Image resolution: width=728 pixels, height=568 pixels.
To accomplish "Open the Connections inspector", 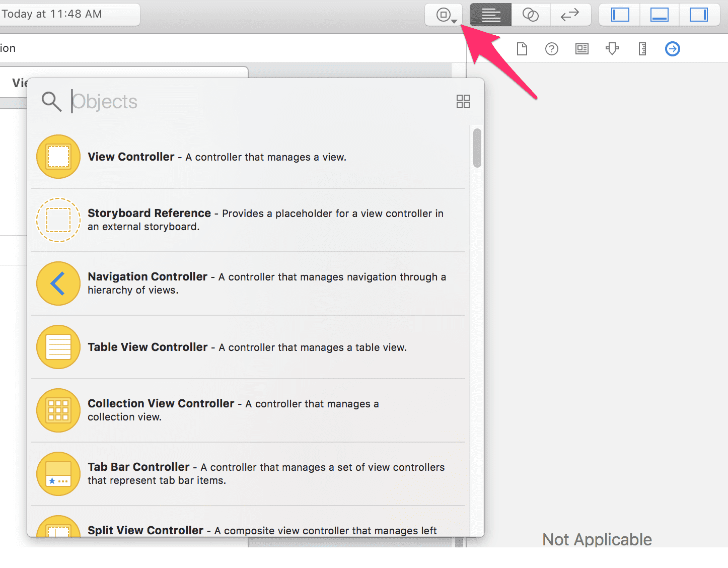I will coord(673,49).
